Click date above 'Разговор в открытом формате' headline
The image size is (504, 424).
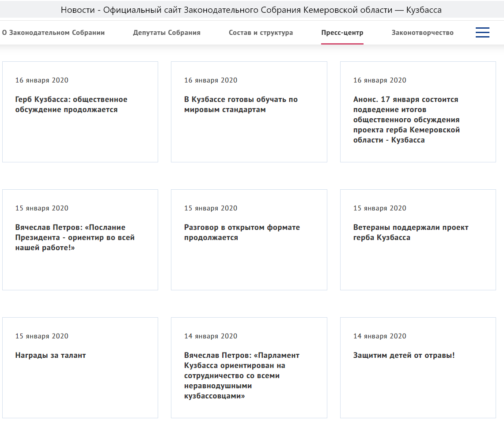[211, 208]
